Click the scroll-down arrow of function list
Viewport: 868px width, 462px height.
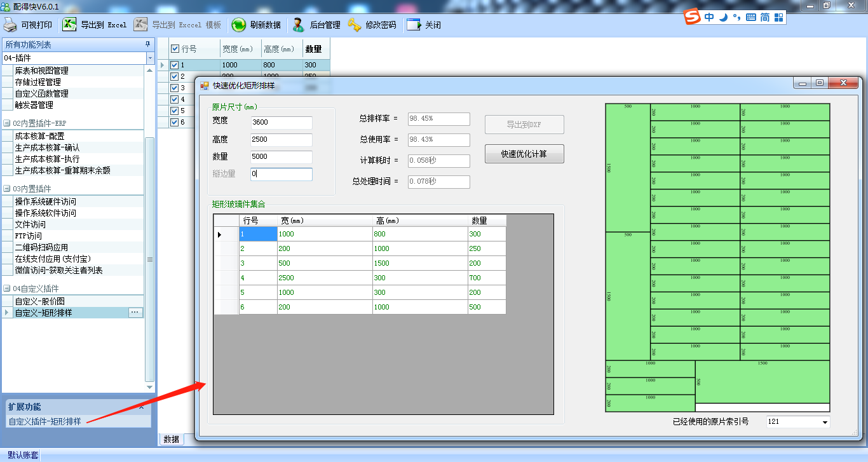point(150,387)
